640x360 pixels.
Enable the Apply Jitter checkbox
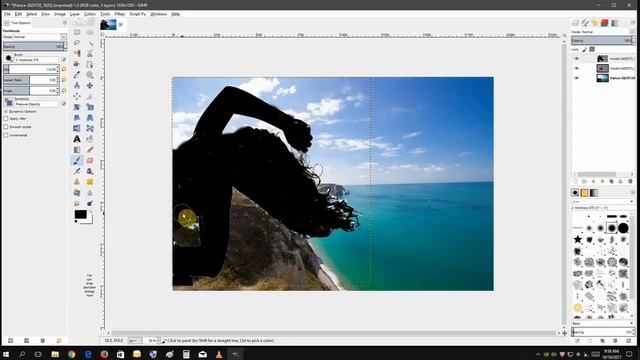pos(6,118)
